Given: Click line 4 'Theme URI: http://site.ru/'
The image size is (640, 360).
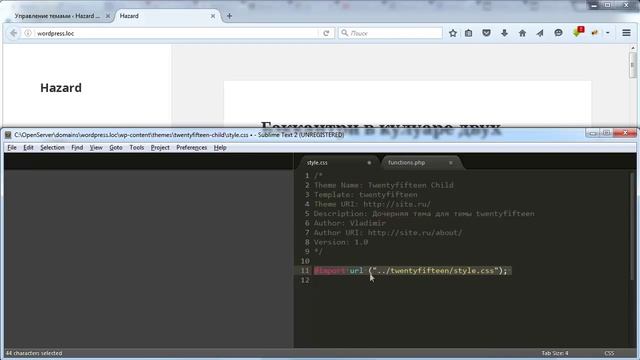Looking at the screenshot, I should point(372,204).
